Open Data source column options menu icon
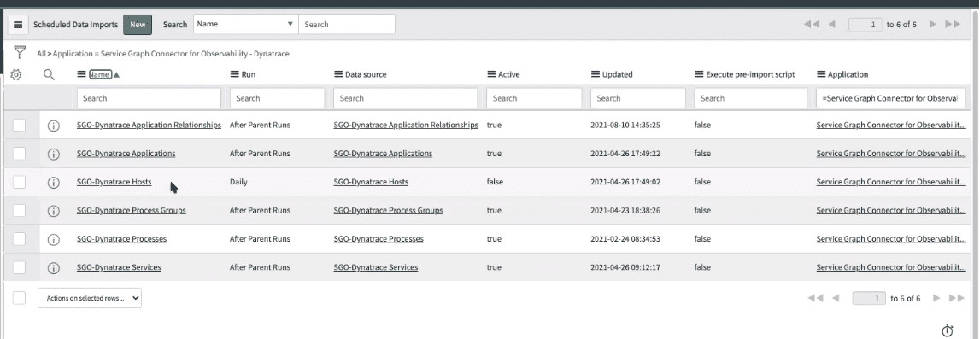The width and height of the screenshot is (980, 339). click(x=338, y=74)
